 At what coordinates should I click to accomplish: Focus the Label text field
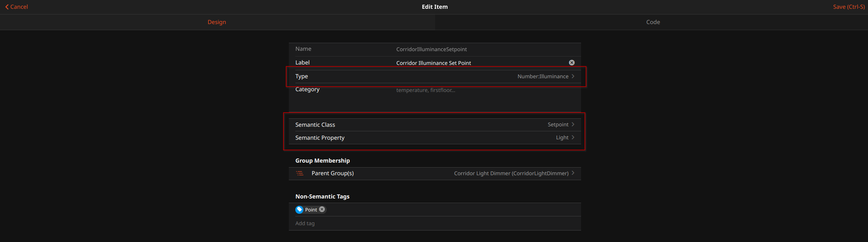click(x=478, y=63)
